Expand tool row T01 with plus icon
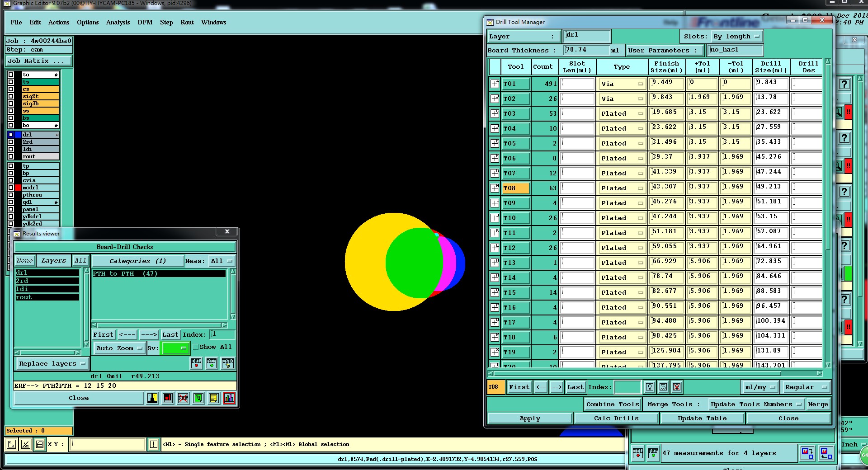Screen dimensions: 868x470 [x=495, y=84]
